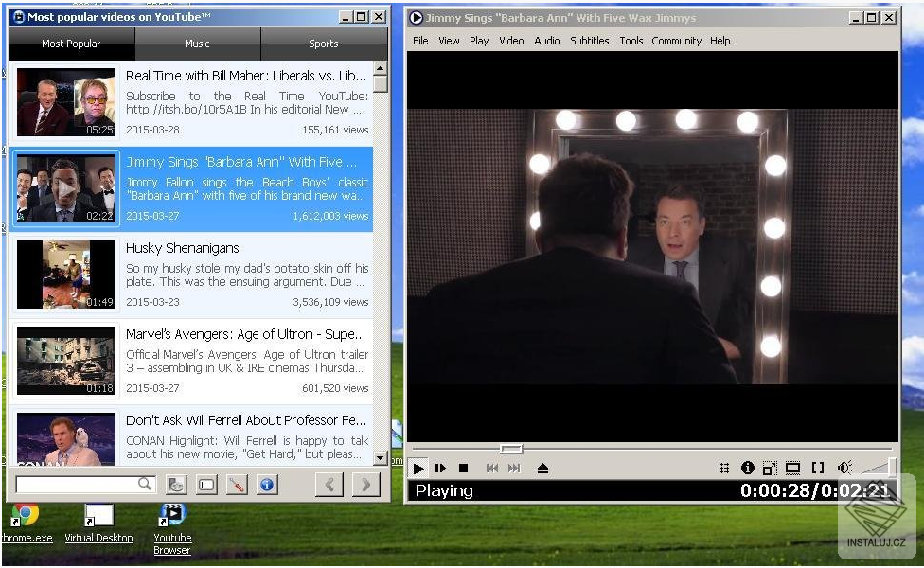Screen dimensions: 924x568
Task: Skip to next track in player
Action: click(514, 469)
